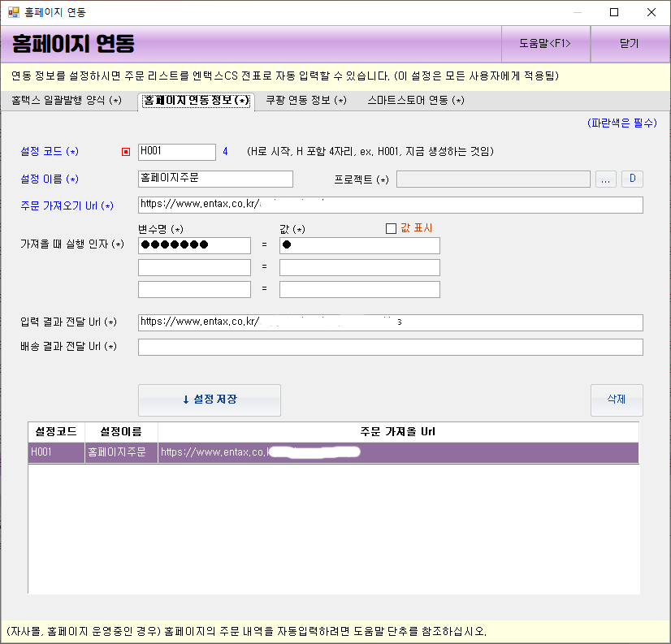Go to 스마트스토어 연동 tab
Screen dimensions: 671x644
click(x=415, y=101)
